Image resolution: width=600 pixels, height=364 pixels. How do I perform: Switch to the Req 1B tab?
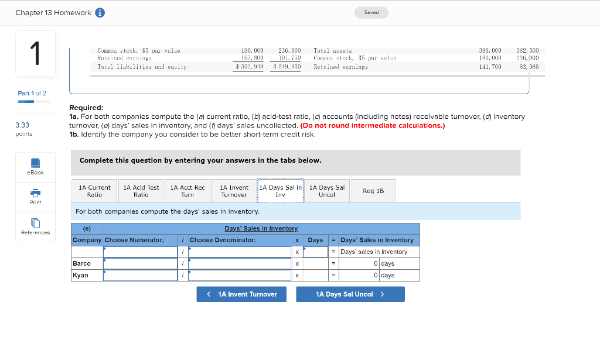pos(373,190)
